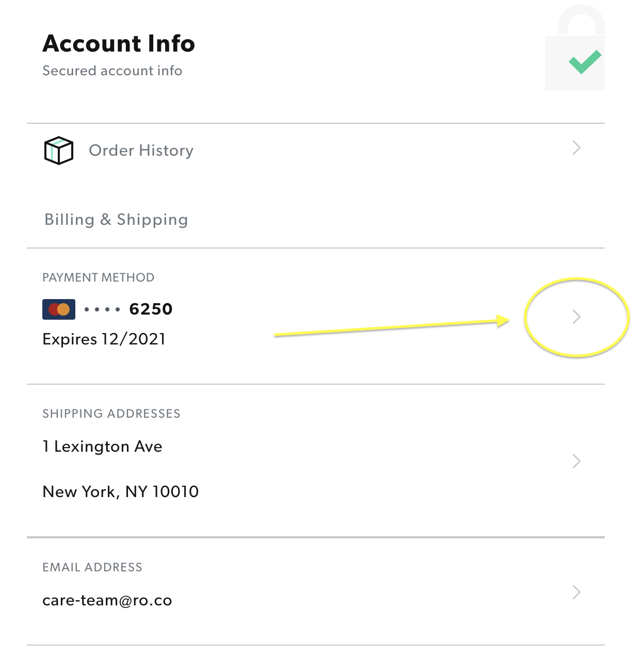Click the care-team@ro.co email address
Image resolution: width=644 pixels, height=659 pixels.
coord(107,600)
